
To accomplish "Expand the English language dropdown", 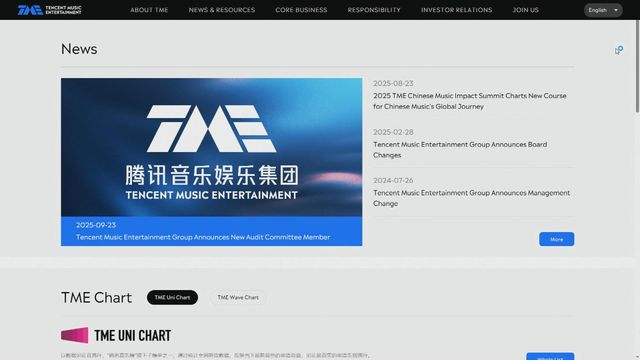I will pyautogui.click(x=603, y=10).
